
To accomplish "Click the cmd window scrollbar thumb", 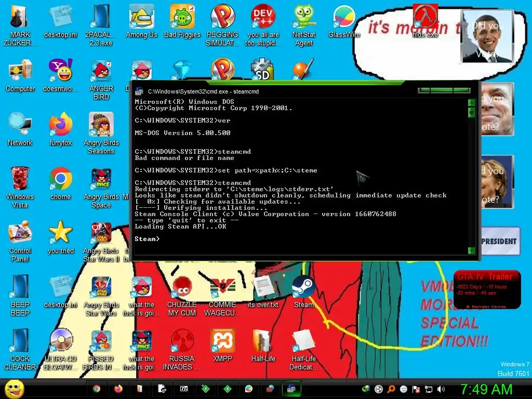I will point(471,112).
